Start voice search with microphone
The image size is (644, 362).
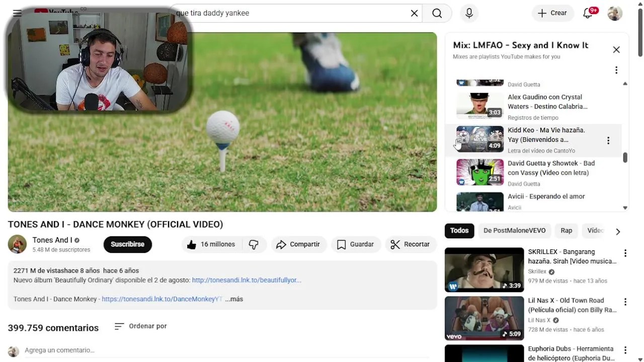(469, 13)
